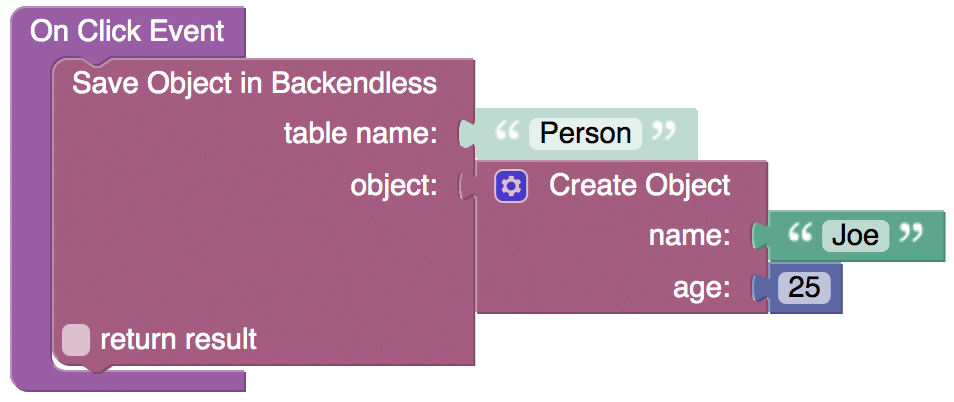Viewport: 954px width, 402px height.
Task: Edit the Joe text value
Action: pos(855,236)
